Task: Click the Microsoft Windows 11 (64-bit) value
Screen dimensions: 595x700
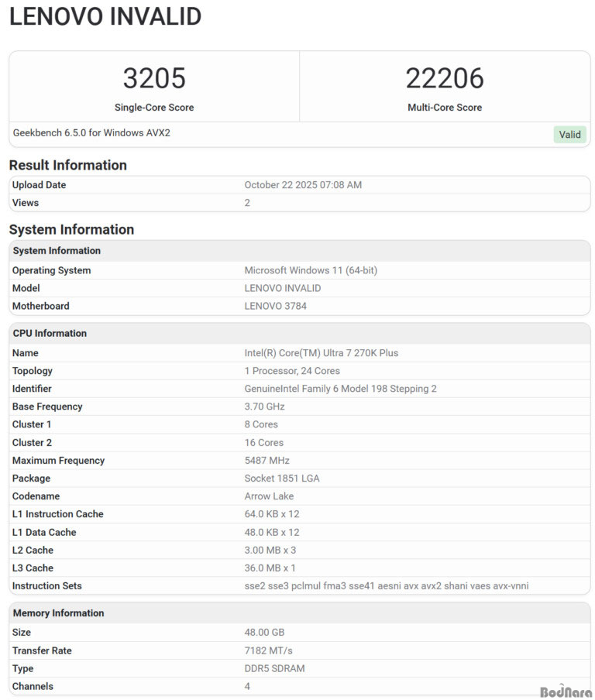Action: click(x=311, y=270)
